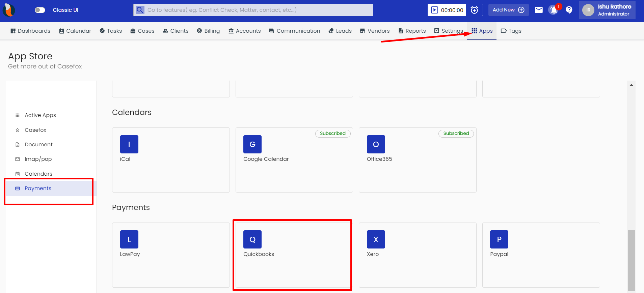Select Payments in the sidebar
Image resolution: width=644 pixels, height=293 pixels.
[38, 188]
